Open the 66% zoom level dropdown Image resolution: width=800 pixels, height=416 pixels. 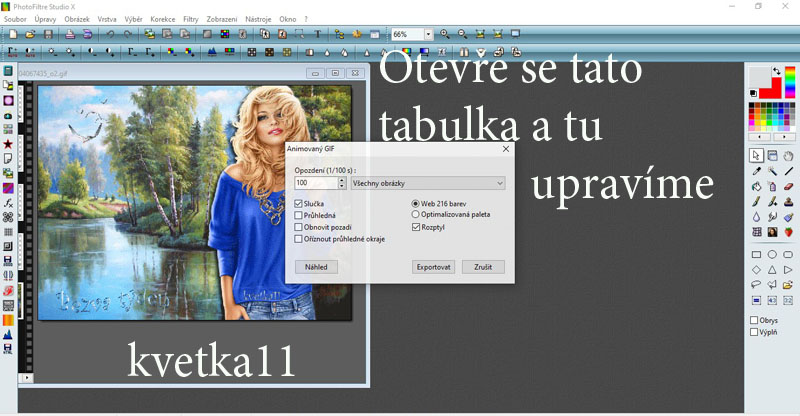pos(429,34)
